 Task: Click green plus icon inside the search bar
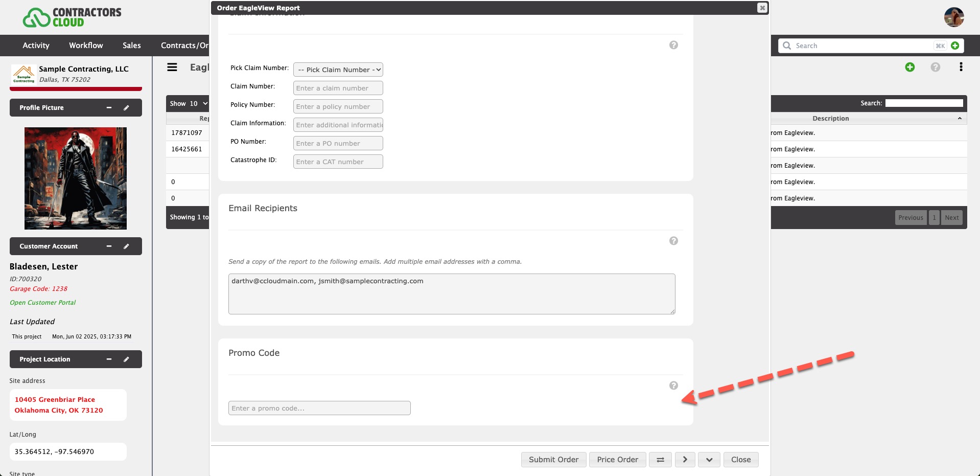point(955,46)
